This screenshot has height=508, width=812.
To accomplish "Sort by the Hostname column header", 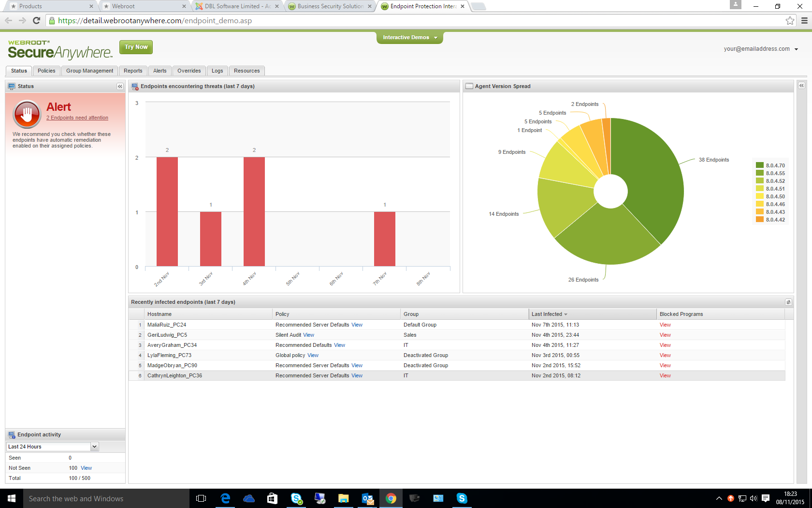I will [209, 314].
